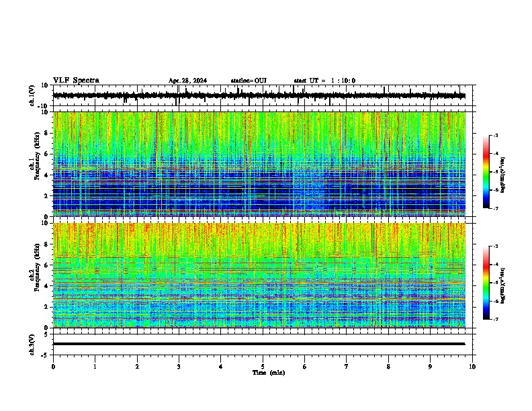This screenshot has width=532, height=411.
Task: Click the time axis tick label "6"
Action: 305,367
